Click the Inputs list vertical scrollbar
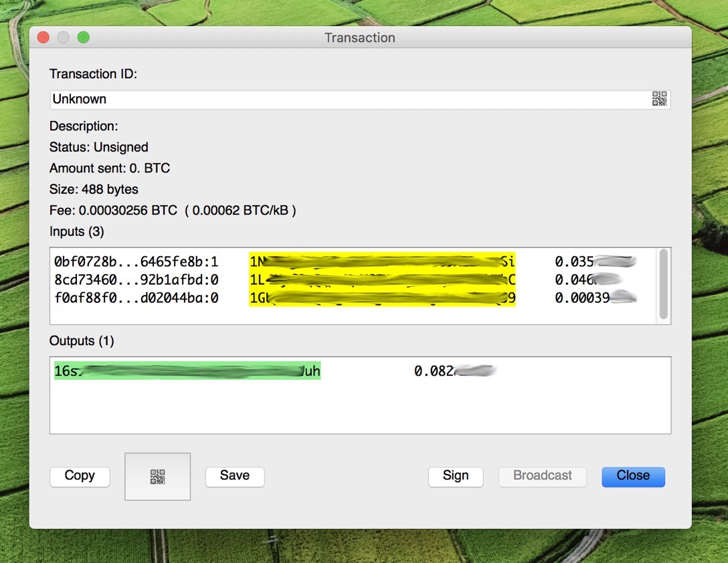728x563 pixels. coord(664,284)
